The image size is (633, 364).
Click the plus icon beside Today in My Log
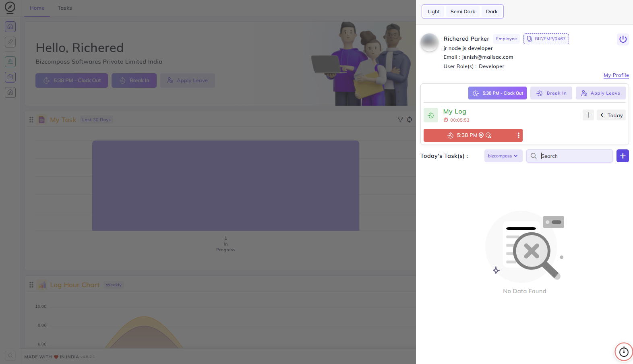click(588, 115)
